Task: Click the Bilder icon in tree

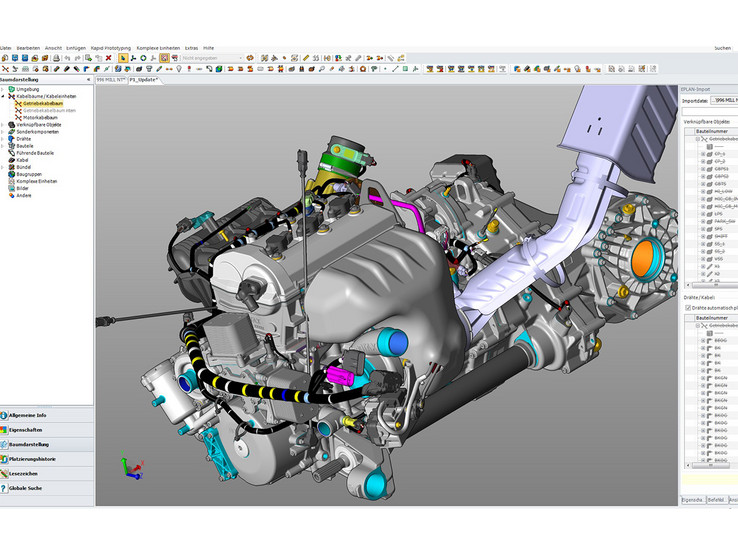Action: (11, 188)
